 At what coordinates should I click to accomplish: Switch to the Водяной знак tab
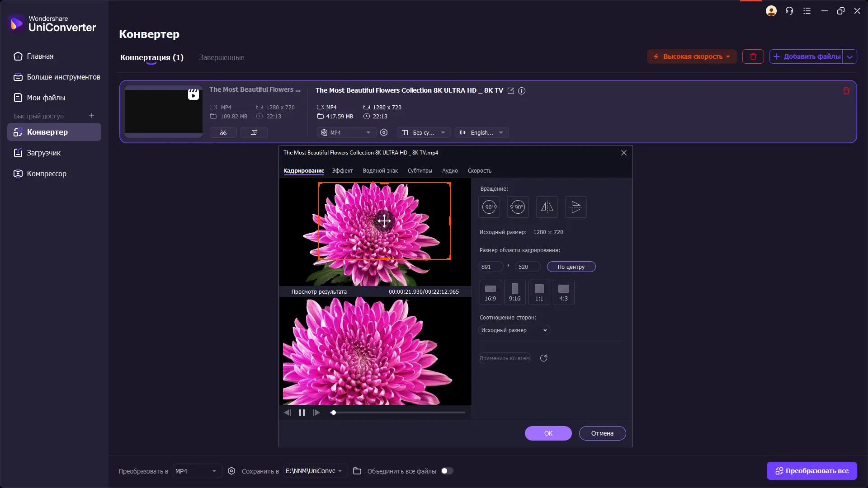pyautogui.click(x=380, y=171)
